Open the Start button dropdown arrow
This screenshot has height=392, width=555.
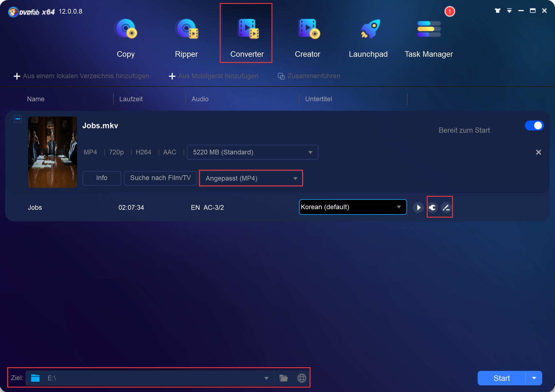pyautogui.click(x=534, y=378)
